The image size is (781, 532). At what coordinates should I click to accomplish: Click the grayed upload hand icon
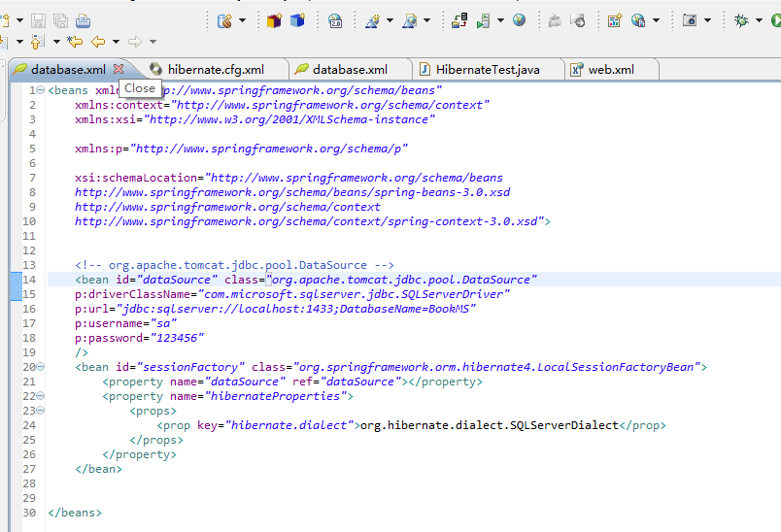pos(555,21)
